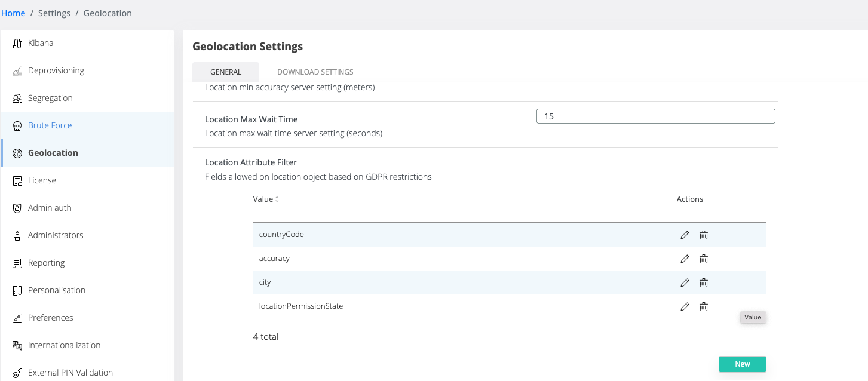The width and height of the screenshot is (868, 381).
Task: Delete the city row with trash icon
Action: coord(704,282)
